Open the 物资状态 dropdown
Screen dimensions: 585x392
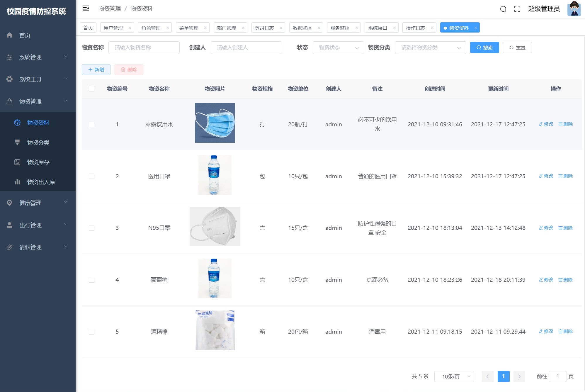[x=338, y=48]
